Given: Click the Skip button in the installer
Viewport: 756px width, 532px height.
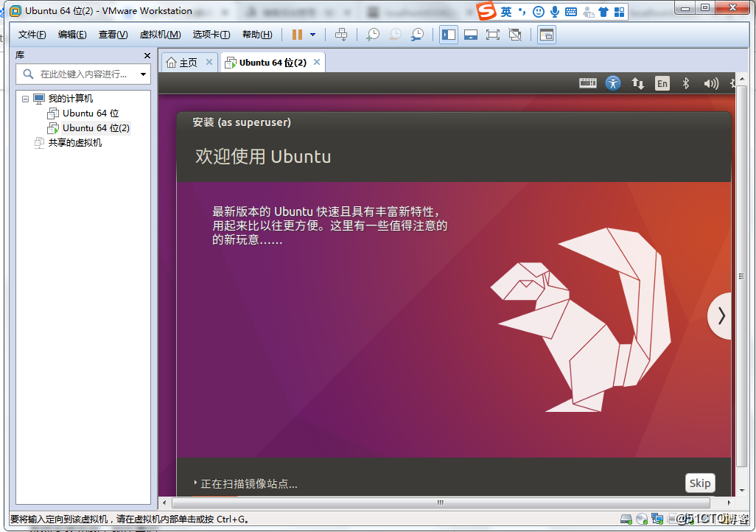Looking at the screenshot, I should (699, 483).
